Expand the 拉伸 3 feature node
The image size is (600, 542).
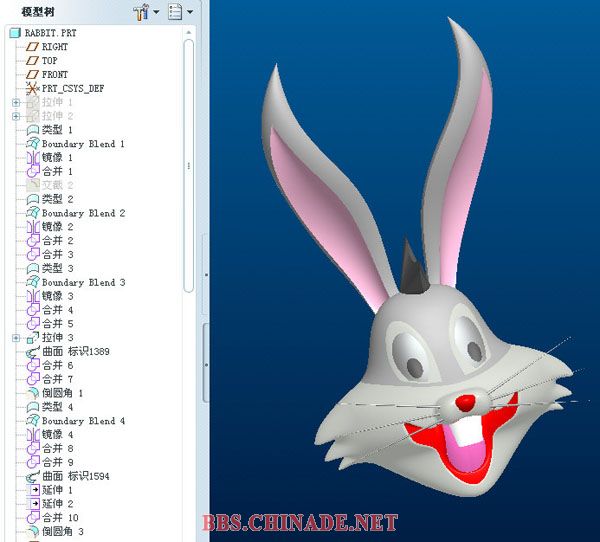click(x=16, y=338)
